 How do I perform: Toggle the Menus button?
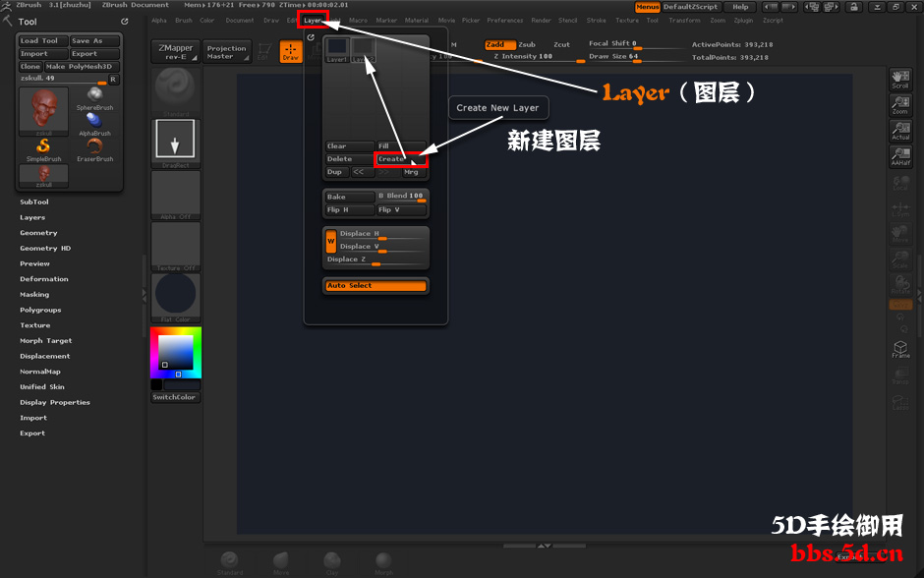pyautogui.click(x=647, y=7)
